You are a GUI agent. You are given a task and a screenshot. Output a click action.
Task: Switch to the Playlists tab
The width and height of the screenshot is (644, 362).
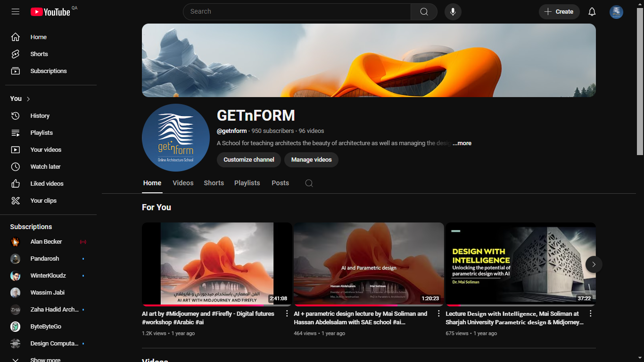pos(247,183)
